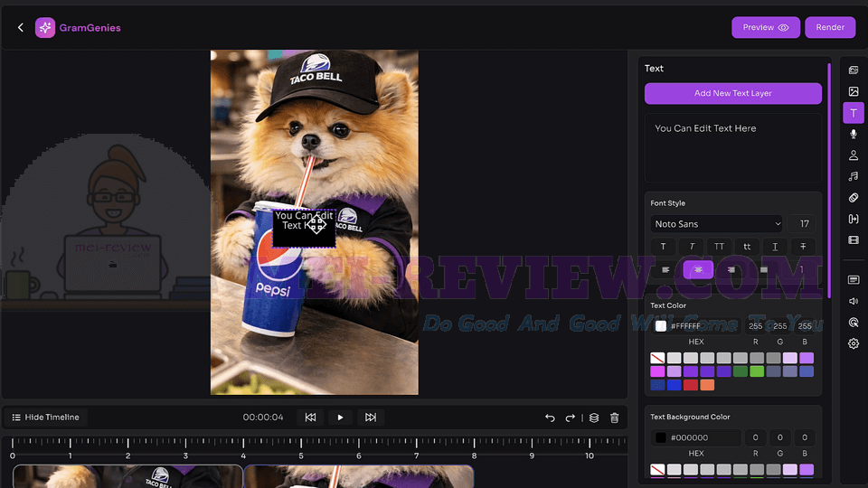
Task: Pick the bright blue text color swatch
Action: coord(675,385)
